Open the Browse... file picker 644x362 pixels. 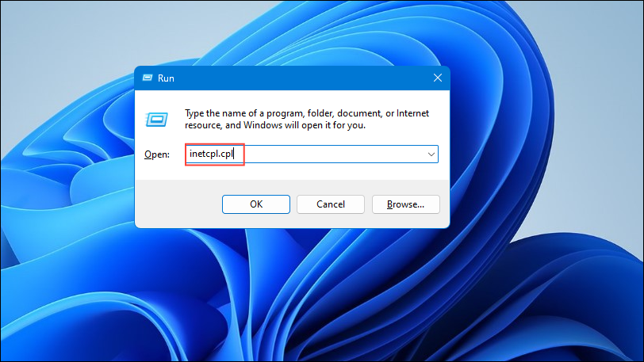pyautogui.click(x=406, y=204)
